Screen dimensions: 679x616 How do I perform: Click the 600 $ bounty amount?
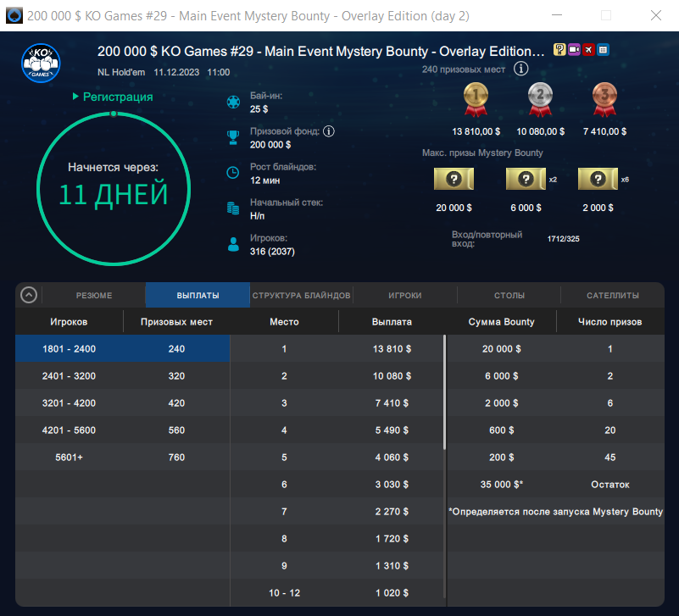pyautogui.click(x=502, y=430)
